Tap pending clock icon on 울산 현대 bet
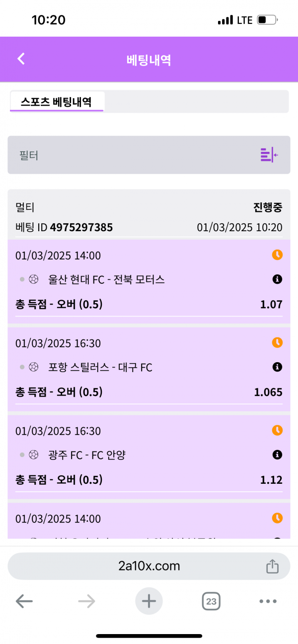 point(277,255)
